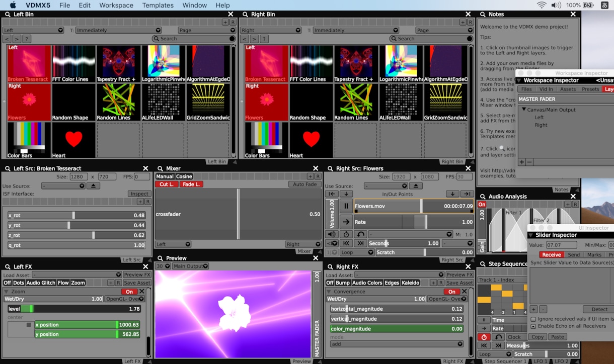Click the Auto Fade button in Mixer
This screenshot has width=614, height=364.
click(305, 185)
